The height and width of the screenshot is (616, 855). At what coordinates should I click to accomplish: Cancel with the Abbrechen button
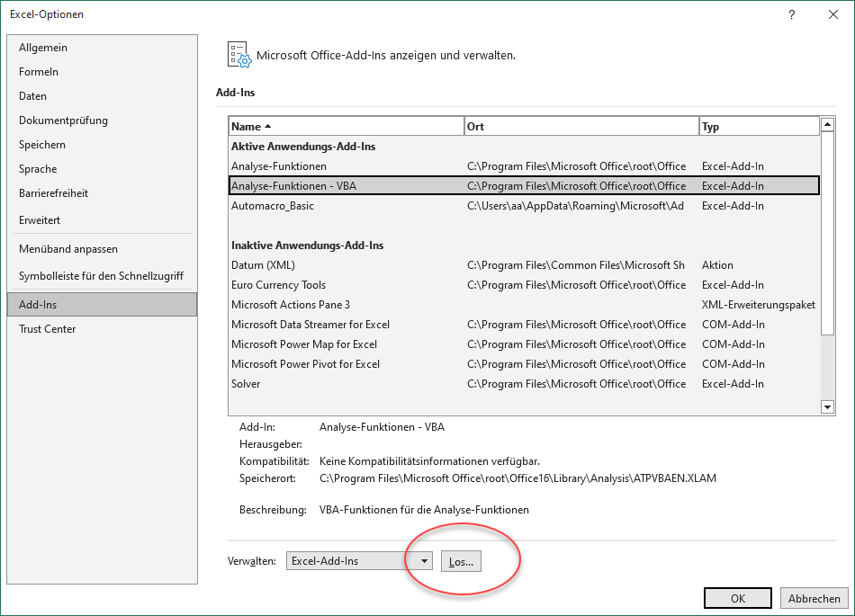pos(814,598)
